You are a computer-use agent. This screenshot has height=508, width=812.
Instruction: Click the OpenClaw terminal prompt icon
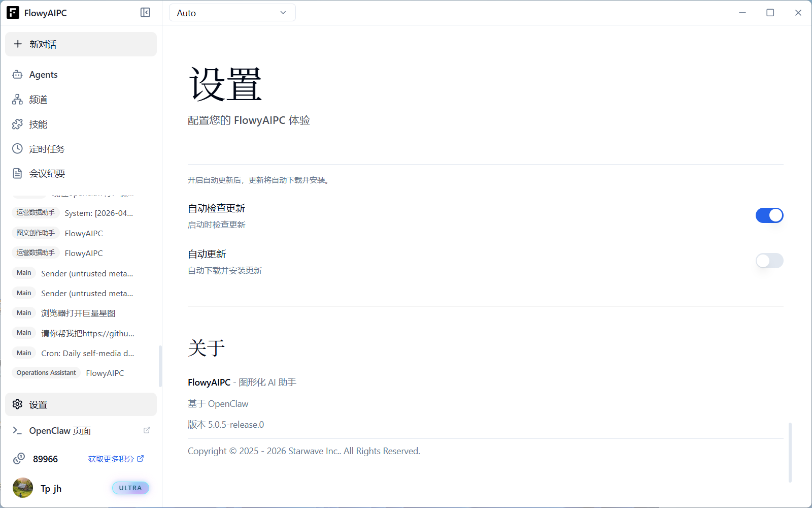click(x=17, y=430)
